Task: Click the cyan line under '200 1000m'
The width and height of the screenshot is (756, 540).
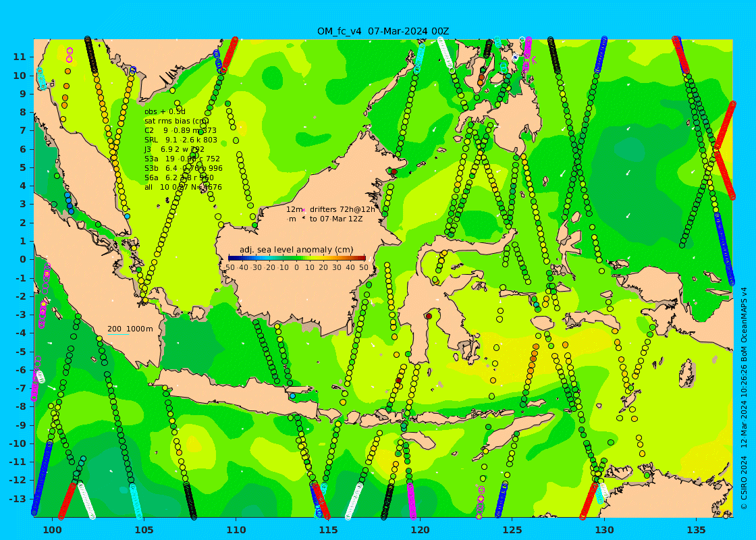Action: pos(118,334)
